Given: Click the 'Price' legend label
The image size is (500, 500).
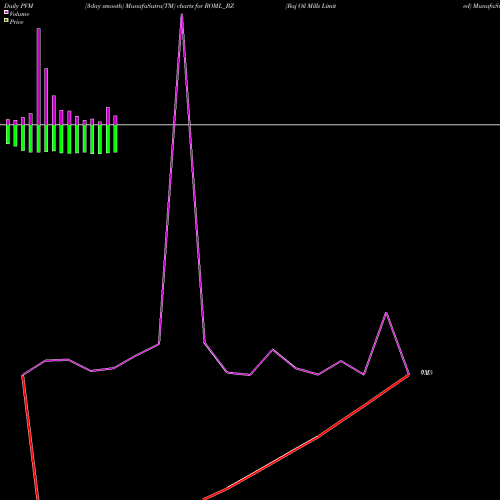Looking at the screenshot, I should pos(17,22).
